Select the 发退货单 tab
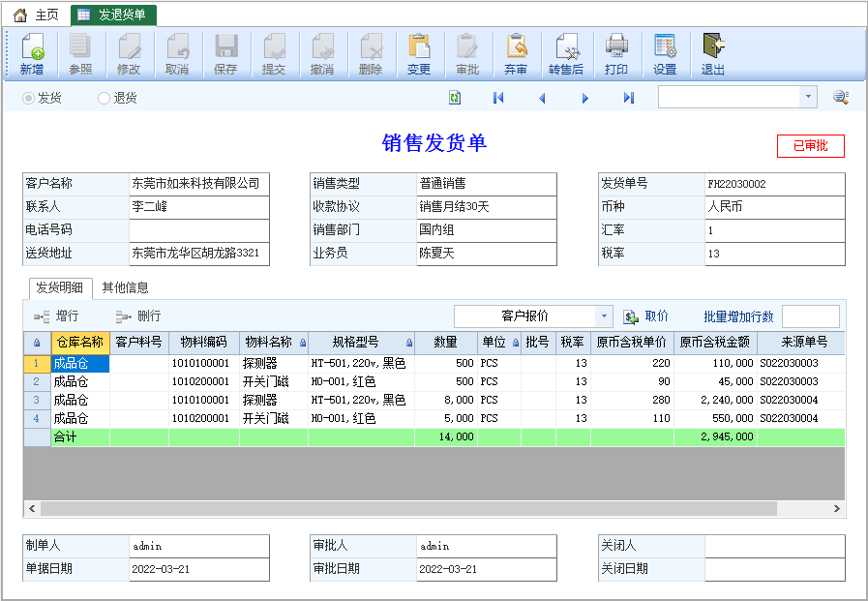 tap(113, 15)
